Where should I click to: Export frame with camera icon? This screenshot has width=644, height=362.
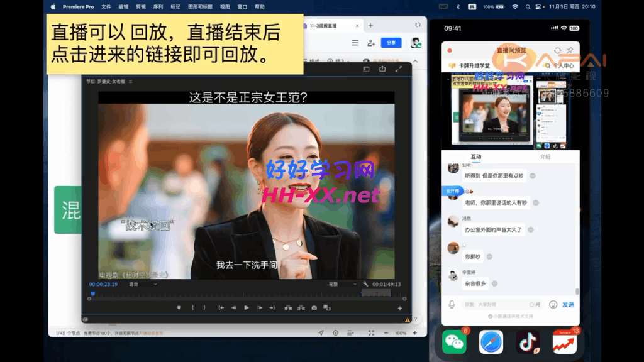[314, 308]
